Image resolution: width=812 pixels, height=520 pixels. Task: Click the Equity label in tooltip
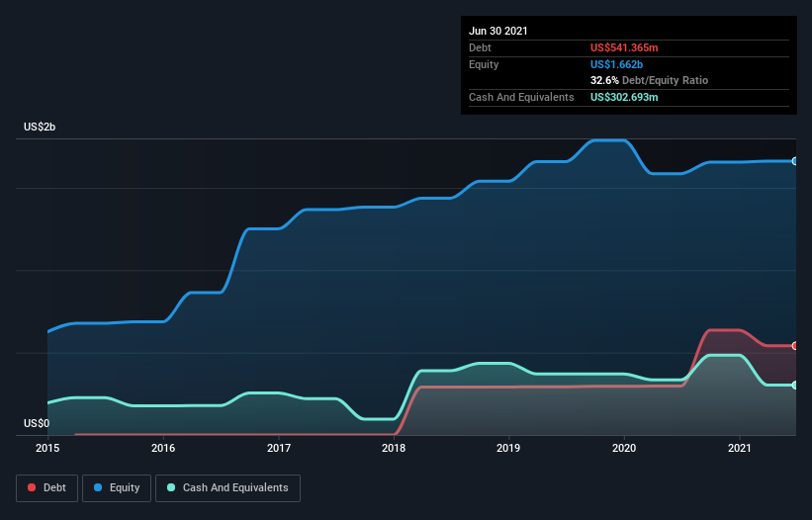tap(484, 64)
